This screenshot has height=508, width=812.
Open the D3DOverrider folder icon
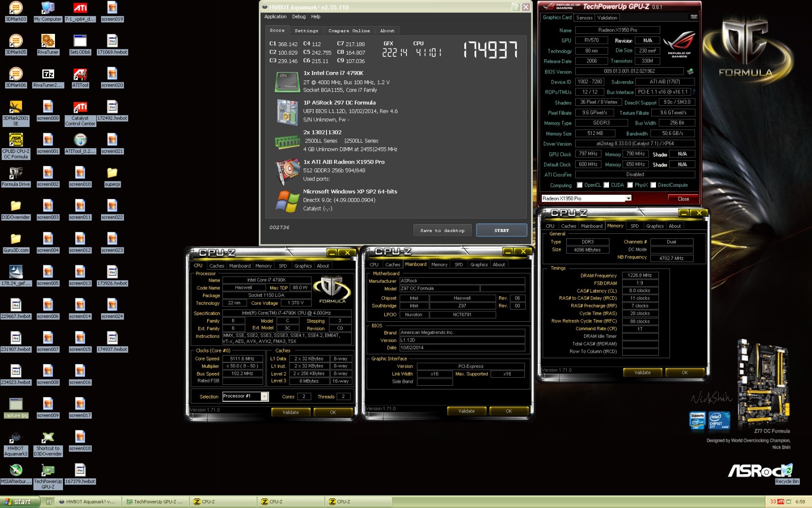click(x=16, y=209)
